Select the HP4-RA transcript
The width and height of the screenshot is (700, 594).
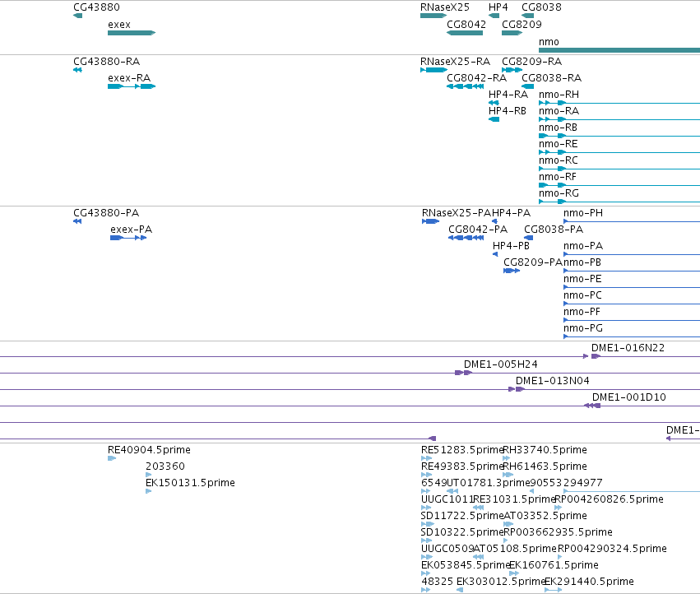494,103
